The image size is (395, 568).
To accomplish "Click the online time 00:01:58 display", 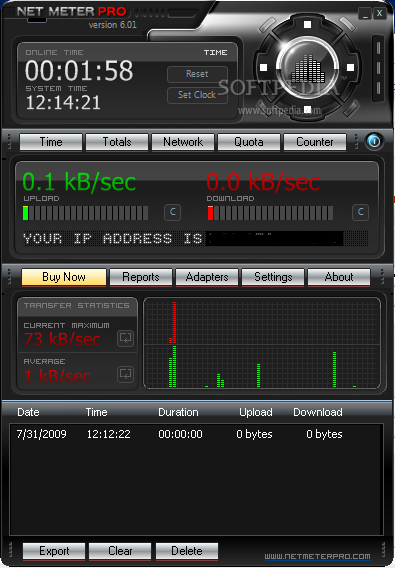I will coord(79,71).
